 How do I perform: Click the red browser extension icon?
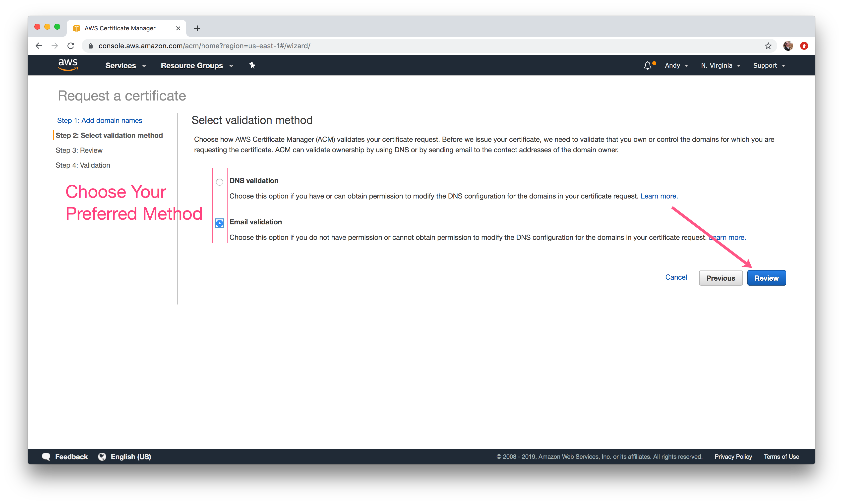tap(804, 46)
